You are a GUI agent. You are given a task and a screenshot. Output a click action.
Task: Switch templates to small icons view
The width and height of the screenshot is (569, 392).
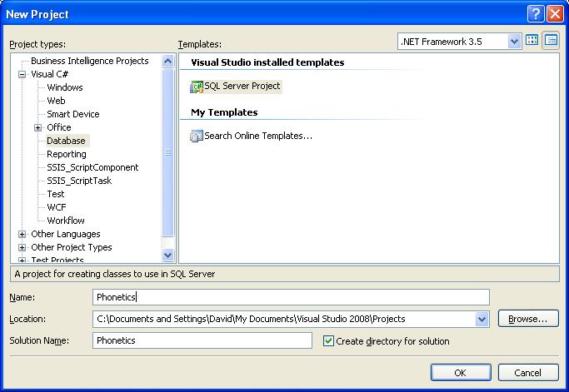coord(551,40)
